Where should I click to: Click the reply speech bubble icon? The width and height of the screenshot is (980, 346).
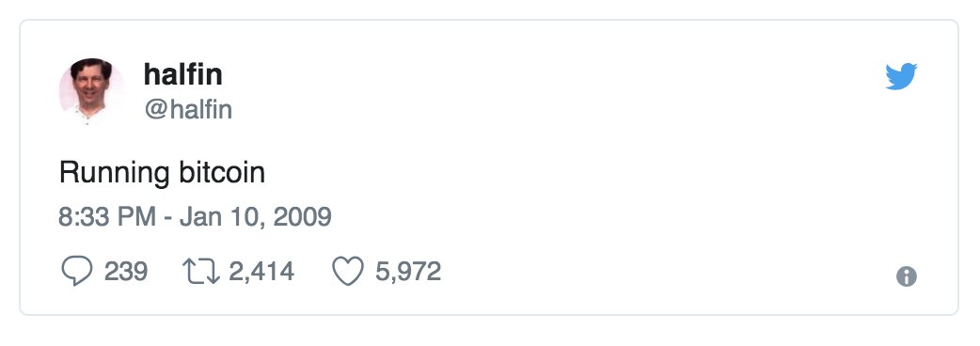[x=77, y=272]
